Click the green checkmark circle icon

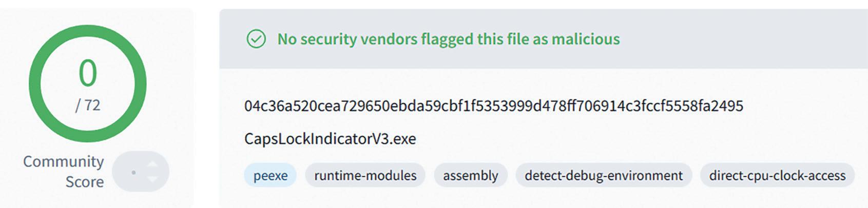[x=256, y=39]
